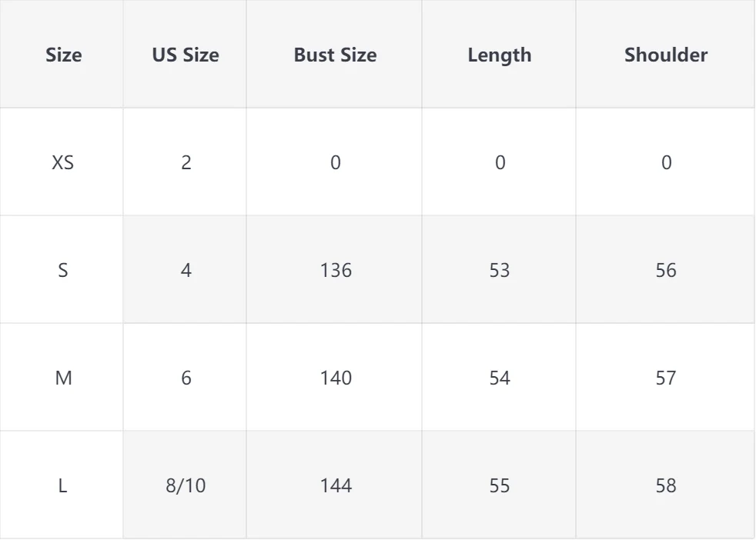Viewport: 756px width, 540px height.
Task: Click the Shoulder column header
Action: click(x=666, y=55)
